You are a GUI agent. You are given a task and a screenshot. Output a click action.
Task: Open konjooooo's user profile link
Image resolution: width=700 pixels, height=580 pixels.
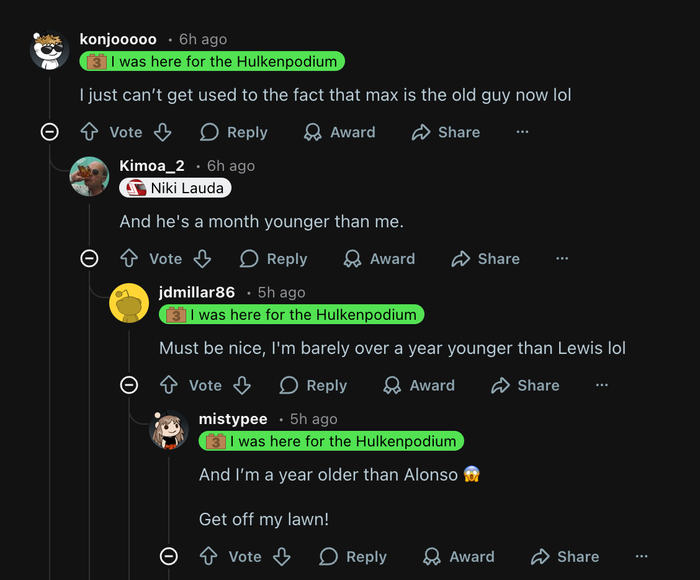[x=118, y=39]
